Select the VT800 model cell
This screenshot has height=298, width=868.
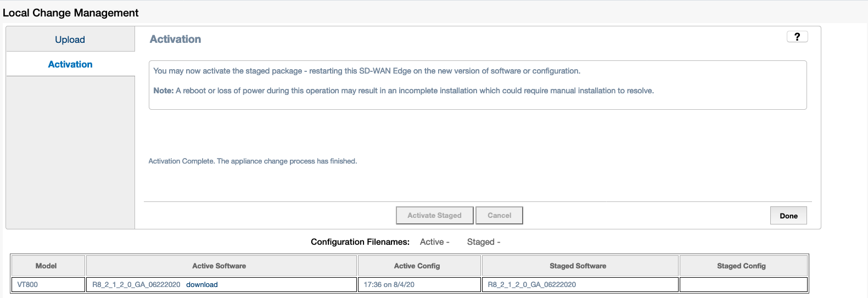[27, 285]
